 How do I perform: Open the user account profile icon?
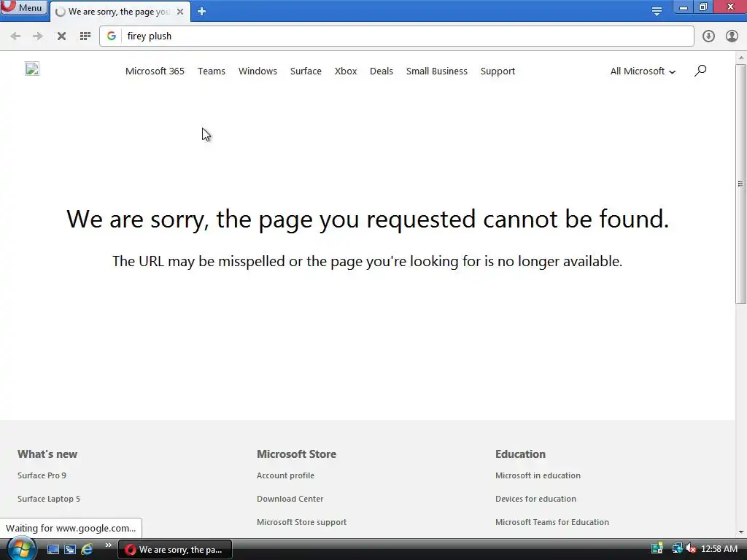(732, 36)
